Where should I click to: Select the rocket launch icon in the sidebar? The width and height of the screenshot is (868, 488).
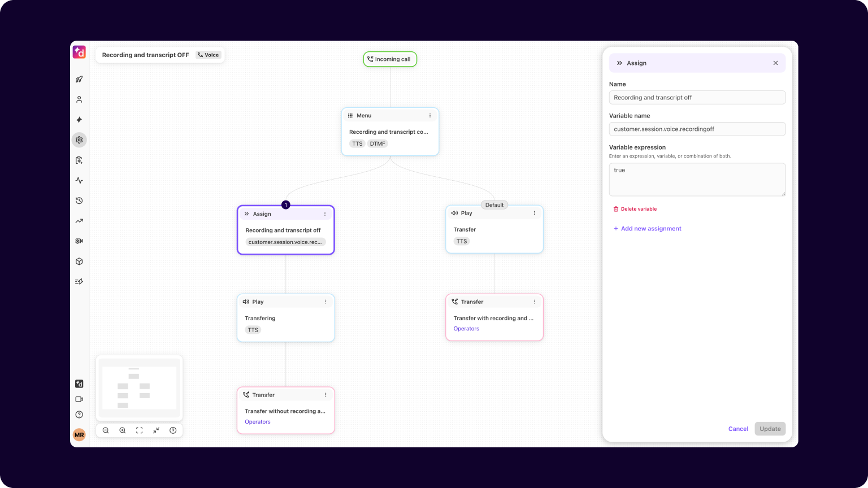(x=79, y=79)
